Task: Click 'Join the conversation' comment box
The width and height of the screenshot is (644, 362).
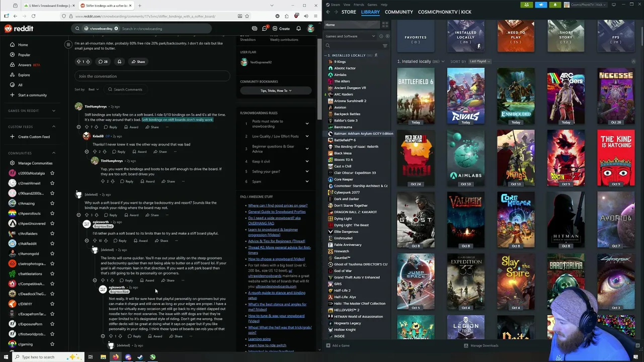Action: click(x=152, y=76)
